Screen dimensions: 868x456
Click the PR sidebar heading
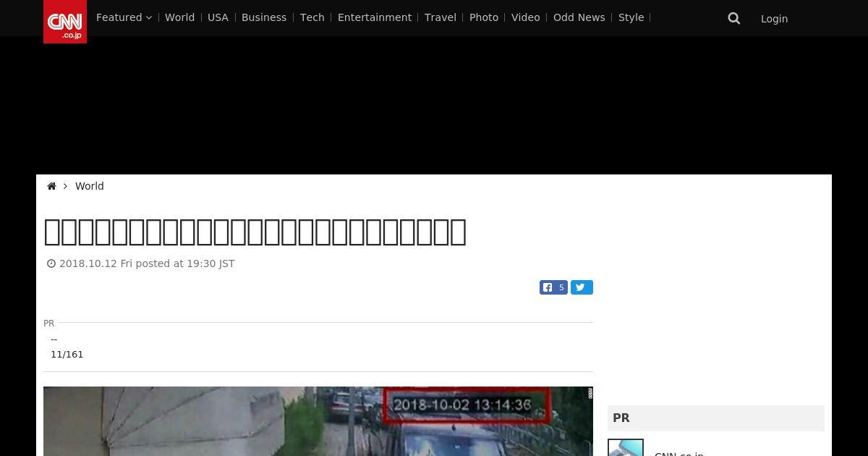point(621,418)
